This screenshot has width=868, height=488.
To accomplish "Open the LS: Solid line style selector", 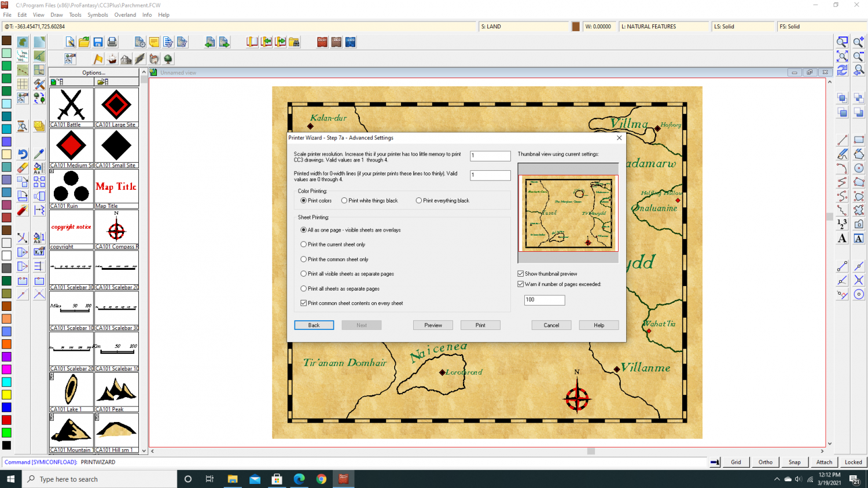I will pos(743,27).
